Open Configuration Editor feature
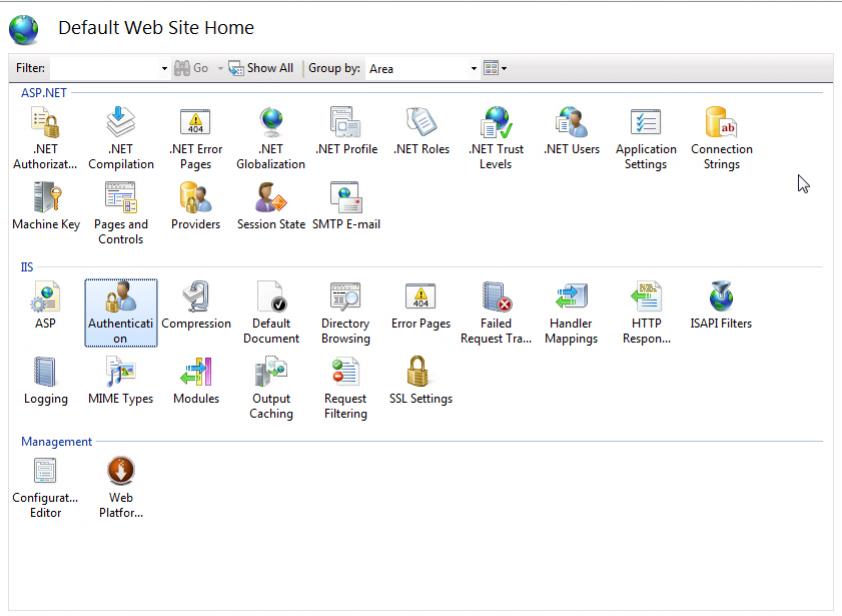 coord(45,488)
